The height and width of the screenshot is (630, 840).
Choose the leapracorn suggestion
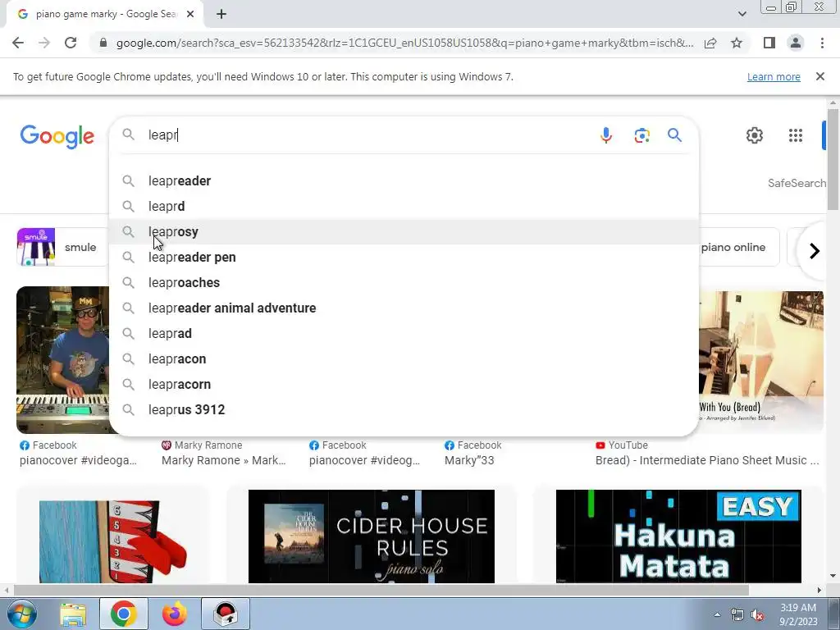pos(404,385)
